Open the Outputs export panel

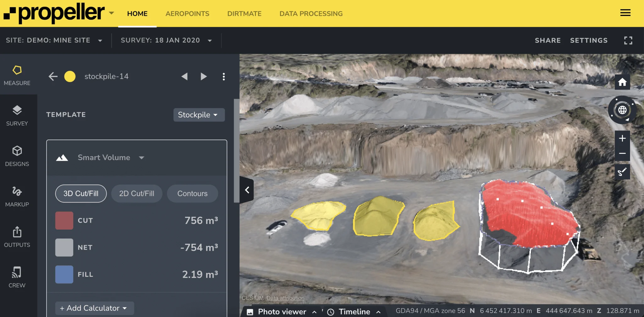coord(17,237)
